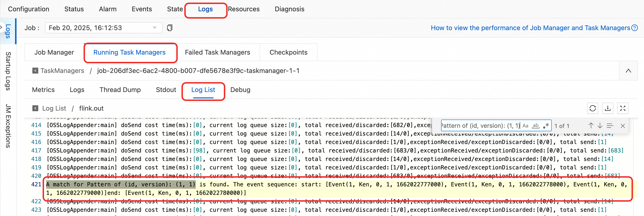Image resolution: width=644 pixels, height=216 pixels.
Task: Open Job Manager performance help link
Action: tap(530, 28)
